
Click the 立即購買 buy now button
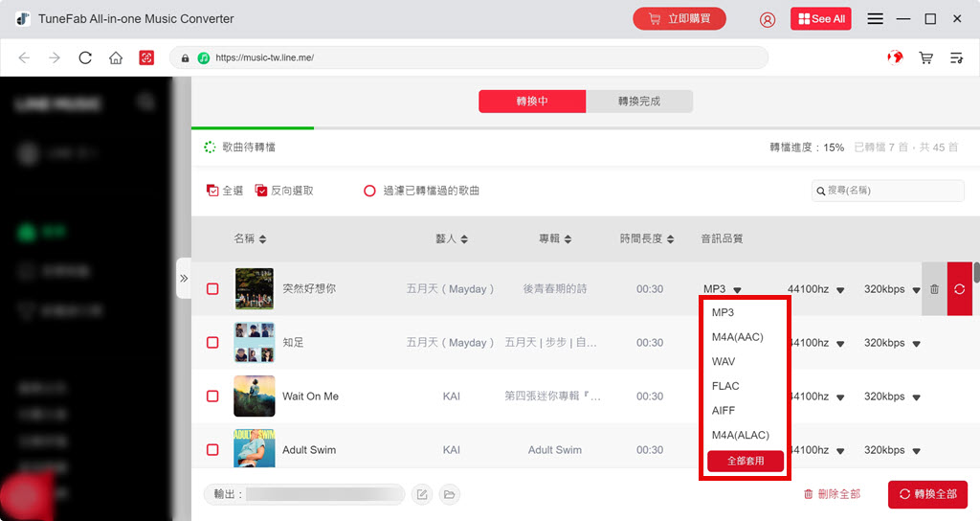click(679, 19)
